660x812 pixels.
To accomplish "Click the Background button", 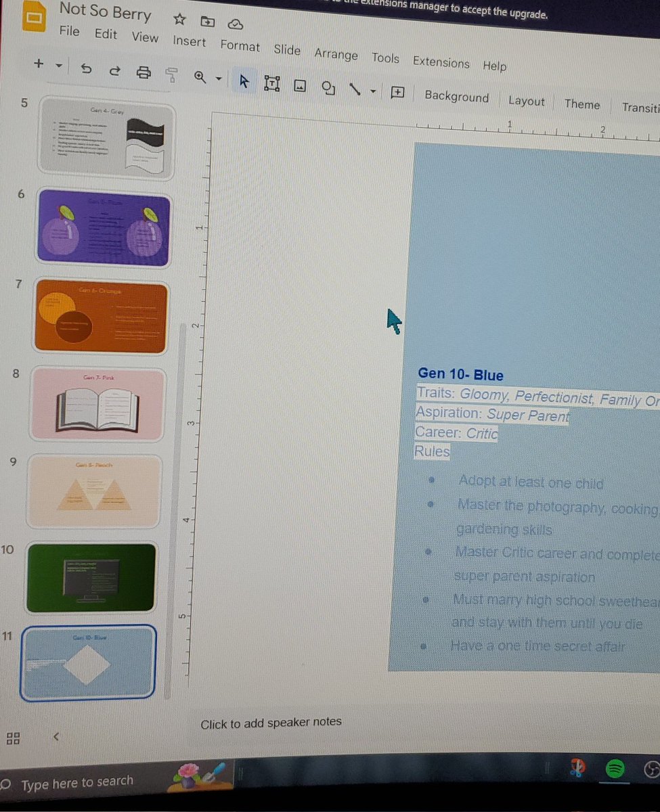I will pos(456,96).
